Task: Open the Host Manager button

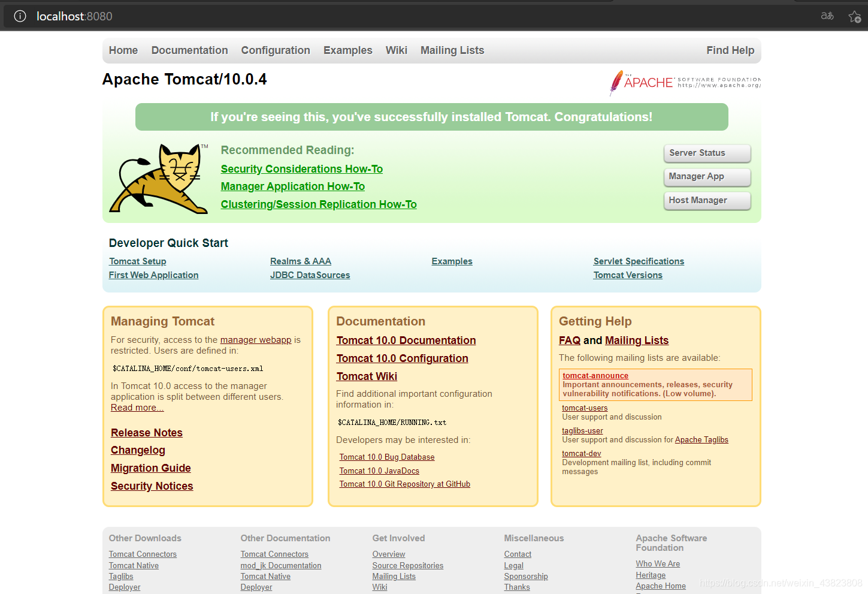Action: coord(707,201)
